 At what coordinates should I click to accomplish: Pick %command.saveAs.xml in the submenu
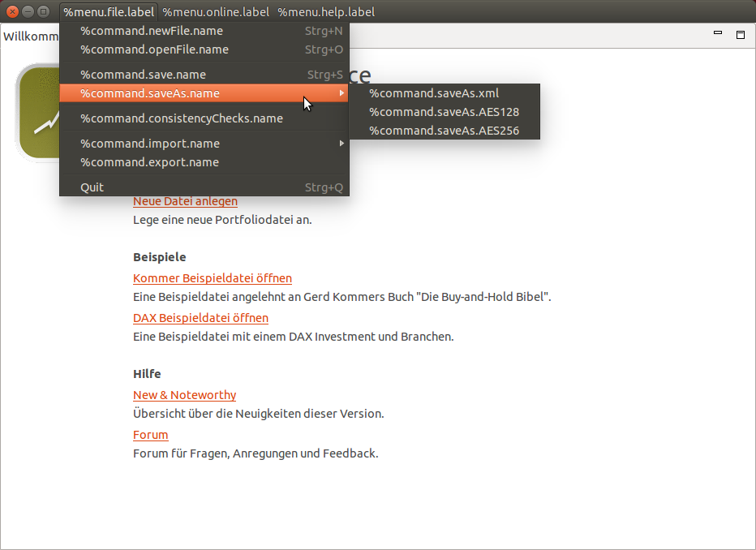[x=434, y=93]
